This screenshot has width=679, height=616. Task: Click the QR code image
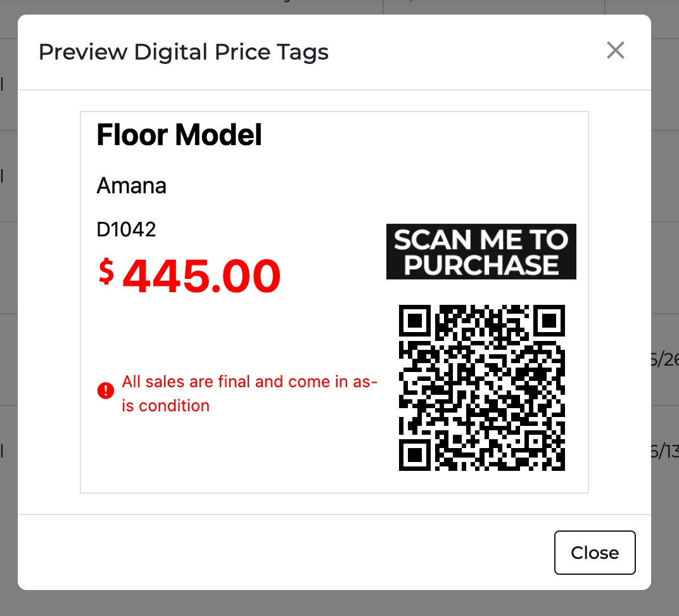point(481,388)
